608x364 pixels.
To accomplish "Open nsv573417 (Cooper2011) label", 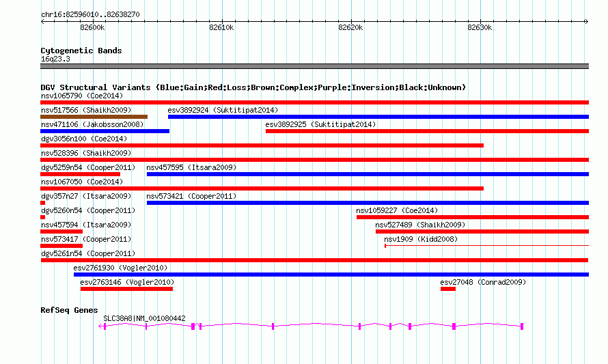I will pyautogui.click(x=86, y=239).
